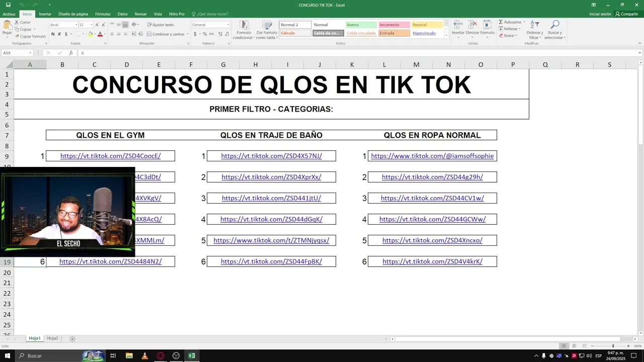Screen dimensions: 644x362
Task: Click the insert function fx icon
Action: [71, 53]
